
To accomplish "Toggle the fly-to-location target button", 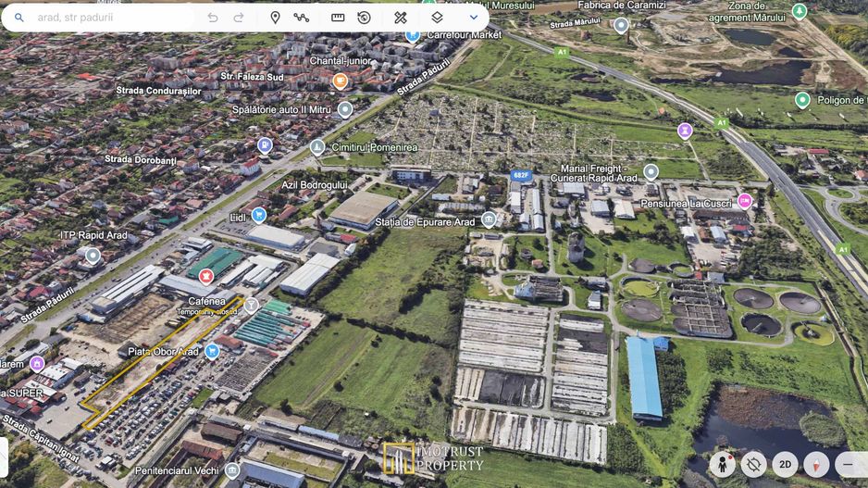I will click(x=753, y=464).
